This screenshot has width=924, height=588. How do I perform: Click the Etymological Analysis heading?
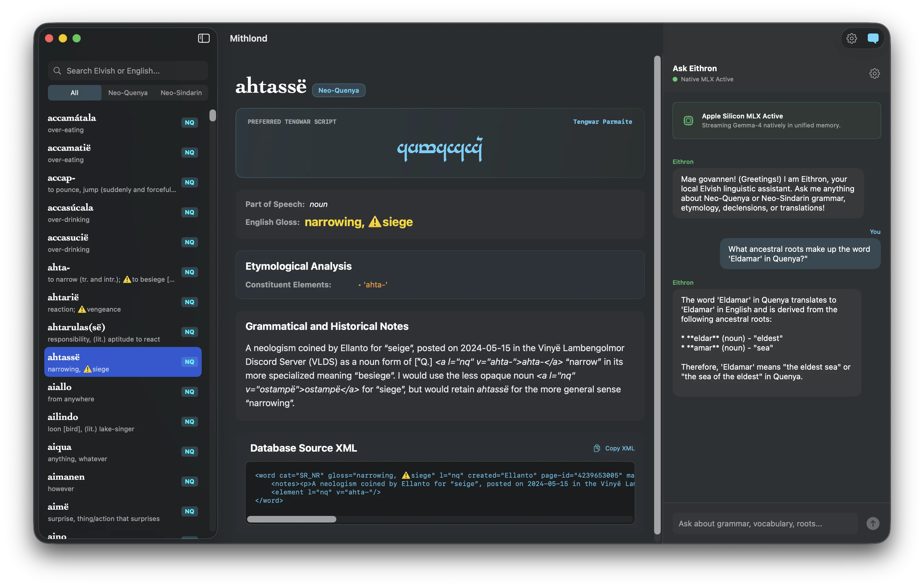coord(298,266)
